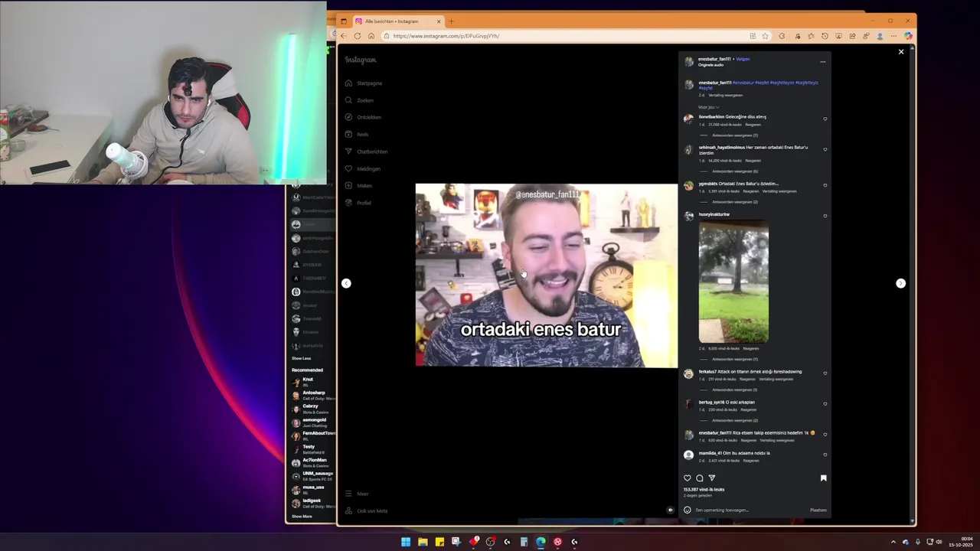
Task: Click the Plaatsen button
Action: 818,510
